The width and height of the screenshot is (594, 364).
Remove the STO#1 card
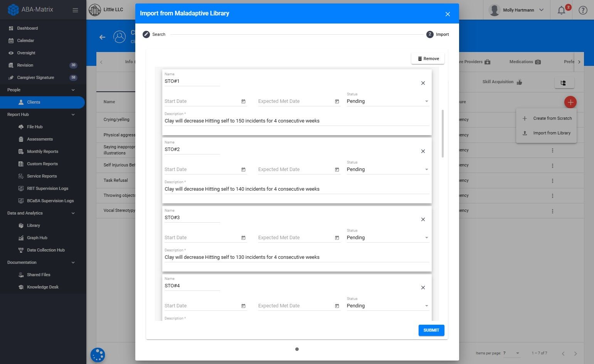coord(423,83)
